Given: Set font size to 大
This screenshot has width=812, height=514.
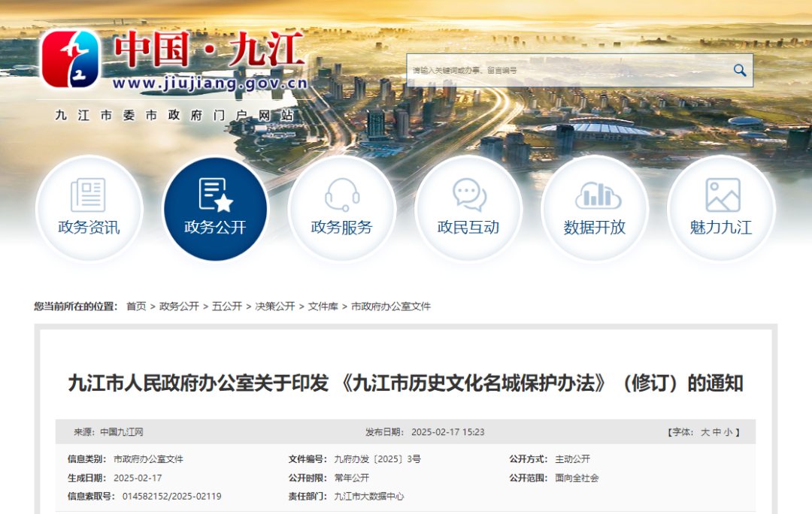Looking at the screenshot, I should pos(704,432).
